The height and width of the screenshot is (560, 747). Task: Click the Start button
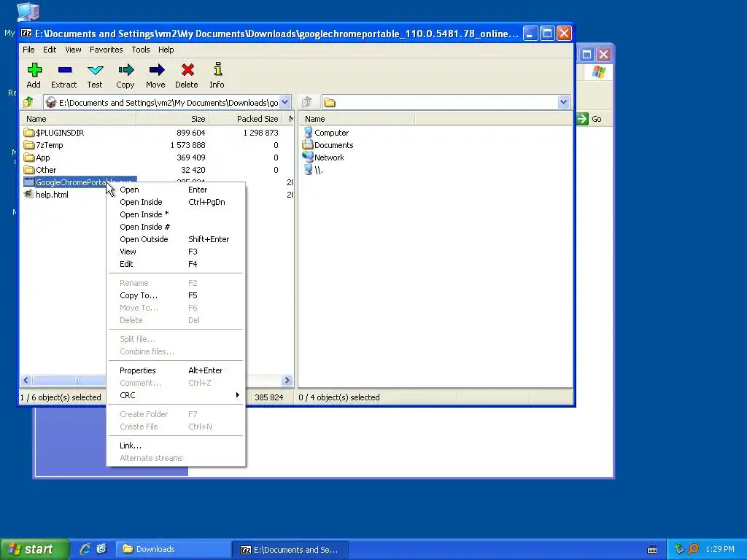tap(34, 549)
